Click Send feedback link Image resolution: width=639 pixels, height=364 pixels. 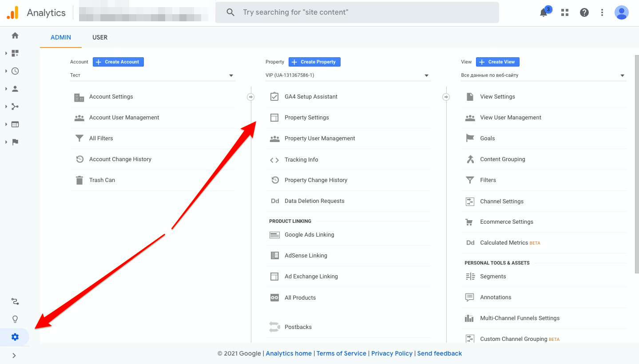click(440, 353)
